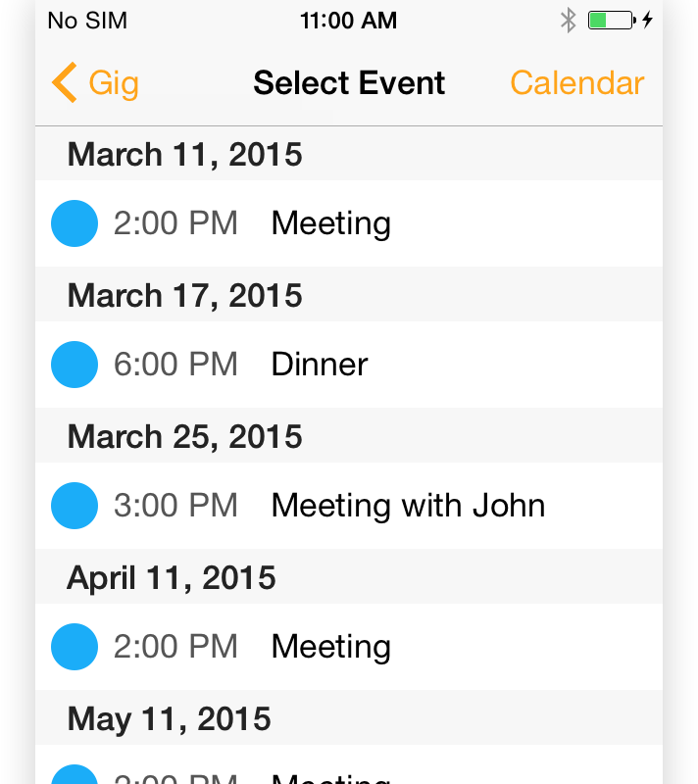Tap the charging bolt icon
Image resolution: width=698 pixels, height=784 pixels.
pos(647,21)
